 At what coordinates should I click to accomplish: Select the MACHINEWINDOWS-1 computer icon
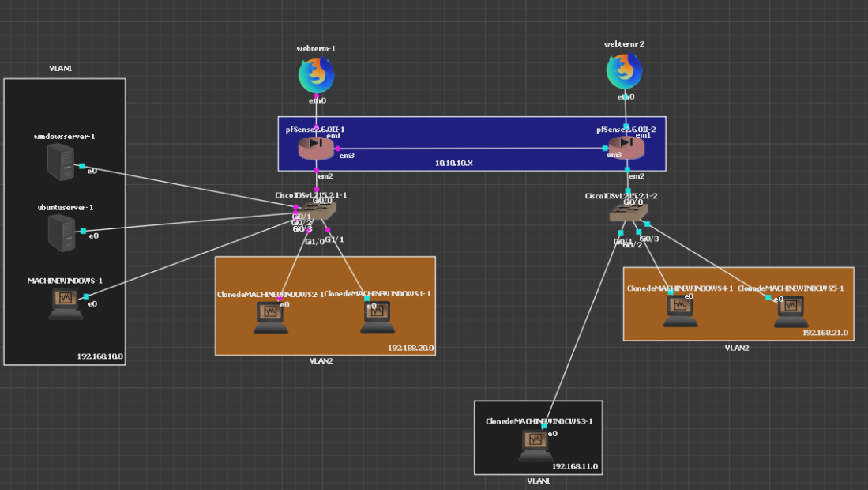click(66, 303)
